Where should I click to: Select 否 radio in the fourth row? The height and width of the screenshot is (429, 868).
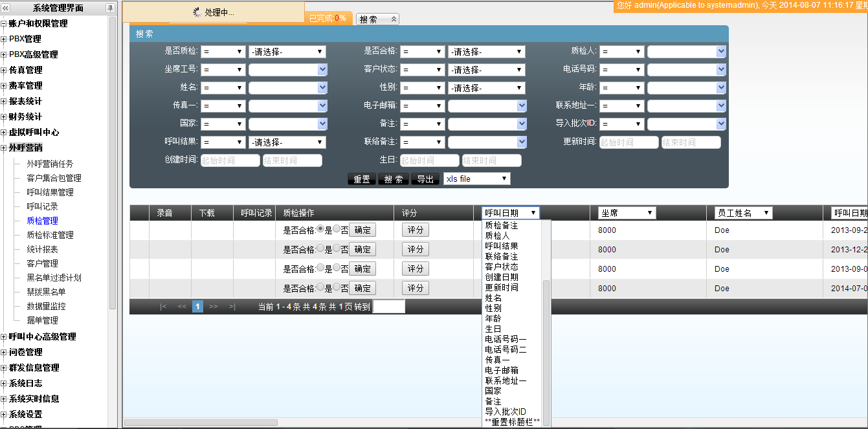tap(336, 287)
